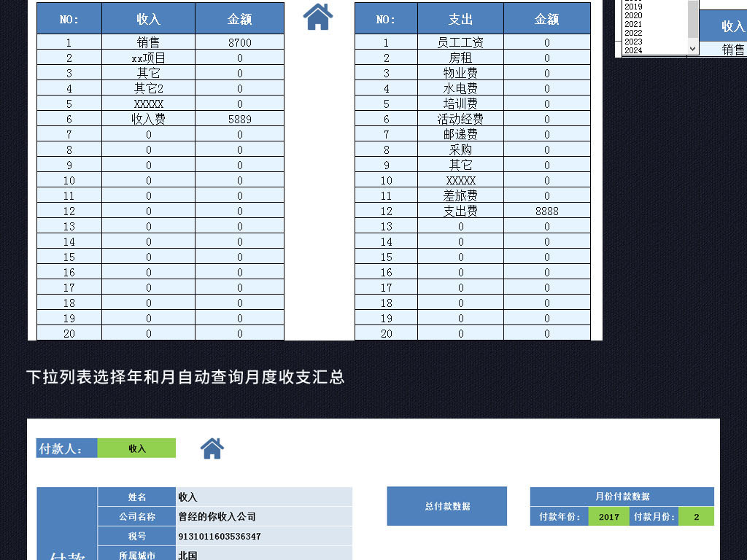The width and height of the screenshot is (747, 560).
Task: Select the 销售 amount cell showing 8700
Action: click(x=239, y=43)
